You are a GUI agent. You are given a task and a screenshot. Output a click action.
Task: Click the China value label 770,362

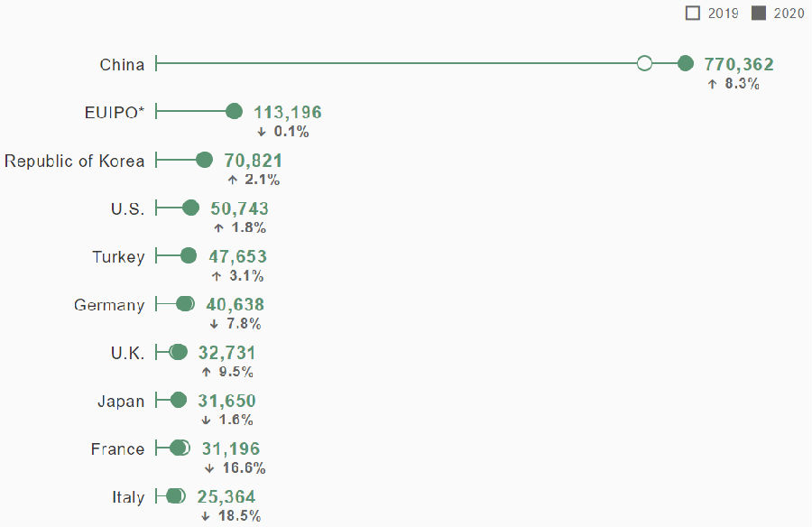point(739,64)
